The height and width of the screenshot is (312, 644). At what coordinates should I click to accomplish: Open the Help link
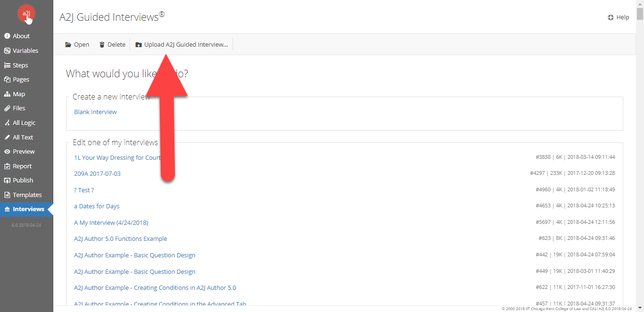(x=619, y=17)
